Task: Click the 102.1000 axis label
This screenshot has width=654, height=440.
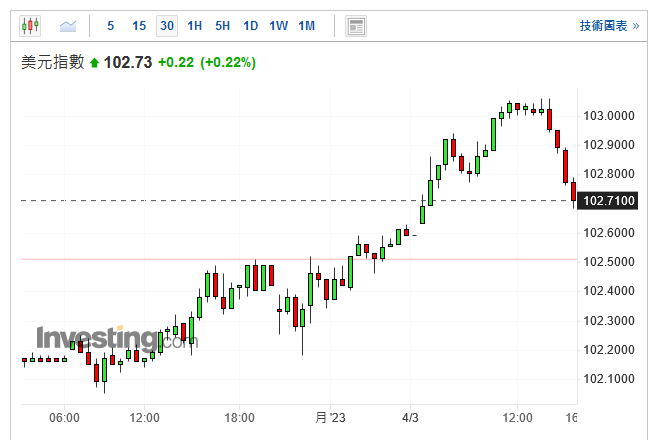Action: (x=609, y=379)
